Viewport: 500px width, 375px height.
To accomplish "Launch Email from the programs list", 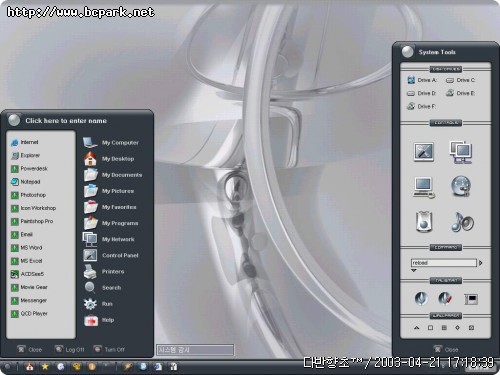I will [x=22, y=234].
